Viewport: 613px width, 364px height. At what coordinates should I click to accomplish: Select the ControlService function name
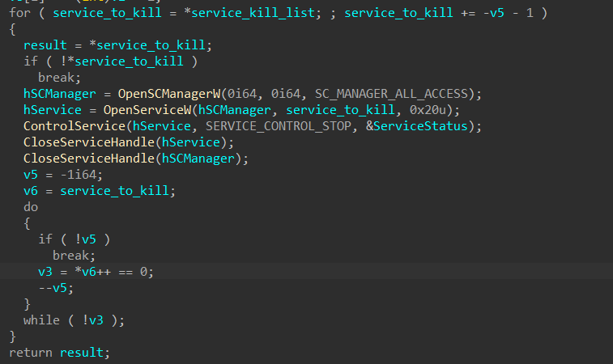coord(74,126)
